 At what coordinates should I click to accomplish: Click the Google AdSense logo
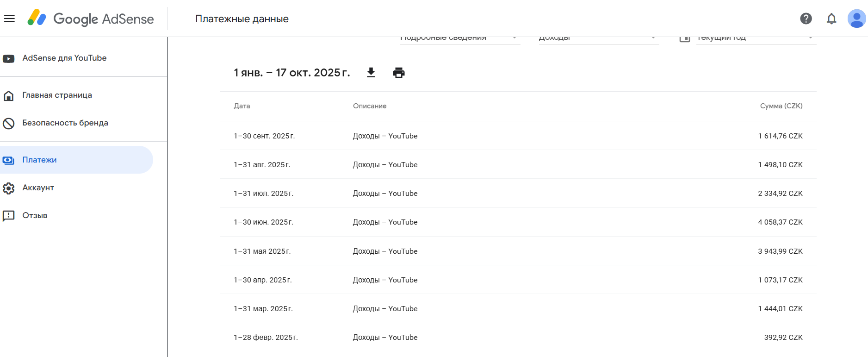(x=91, y=19)
